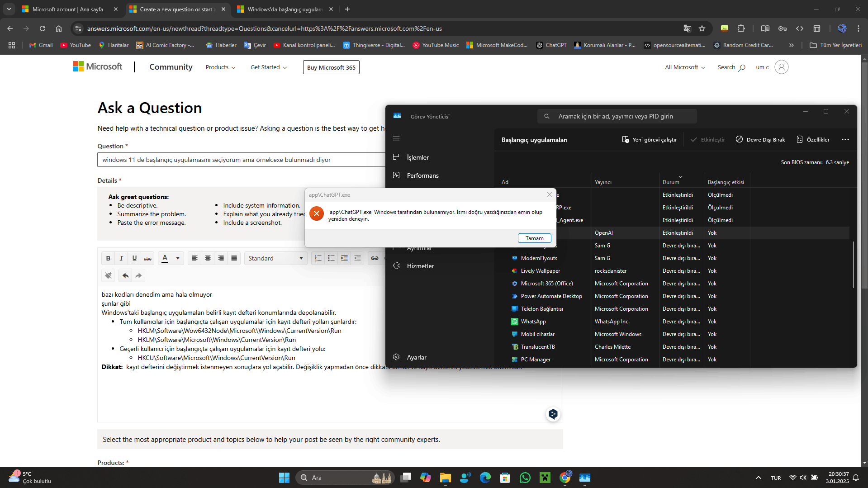Open the font color dropdown arrow
Viewport: 868px width, 488px height.
pos(178,258)
